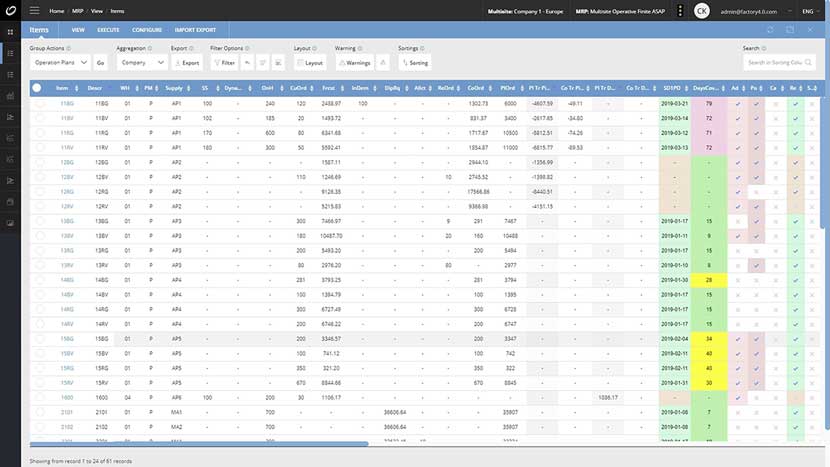Click the Export button
This screenshot has height=467, width=830.
187,62
